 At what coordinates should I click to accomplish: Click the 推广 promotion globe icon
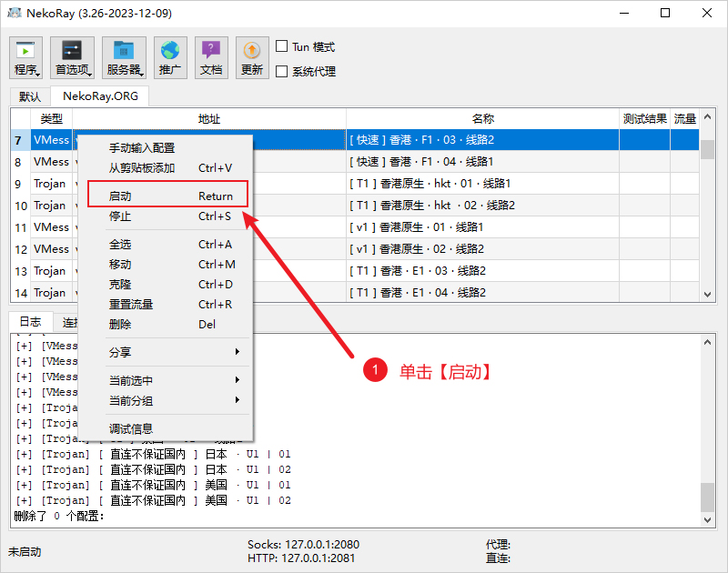coord(170,56)
